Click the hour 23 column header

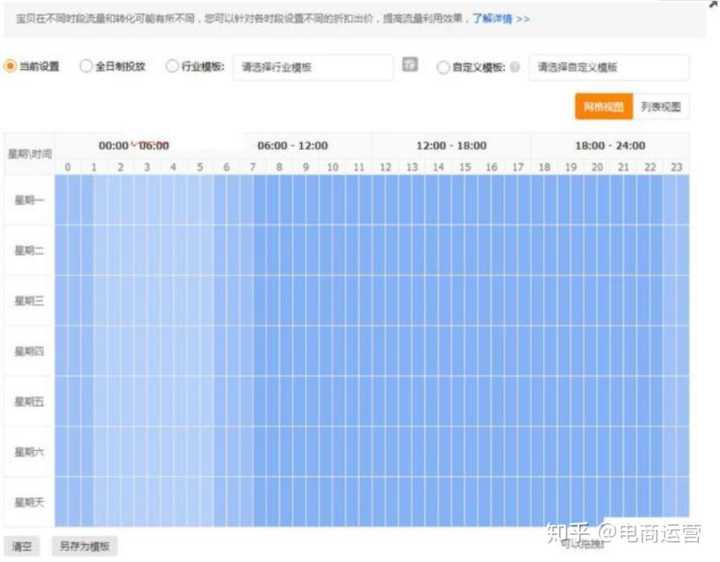(x=675, y=167)
